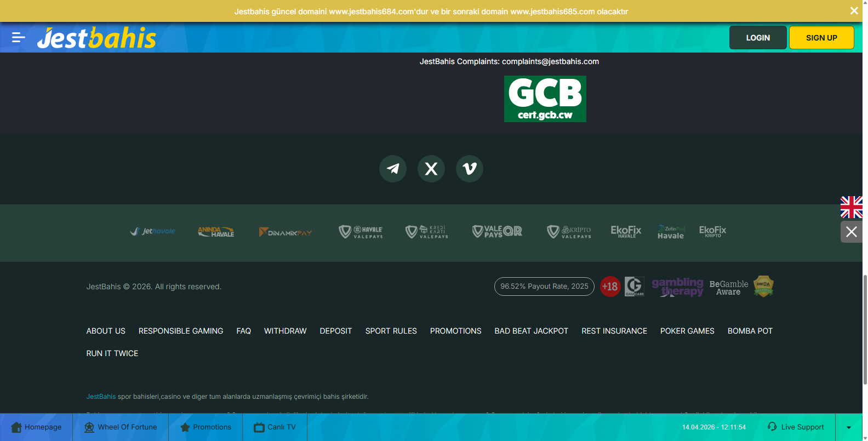Open the REST INSURANCE footer link
Viewport: 868px width, 441px height.
(x=614, y=331)
